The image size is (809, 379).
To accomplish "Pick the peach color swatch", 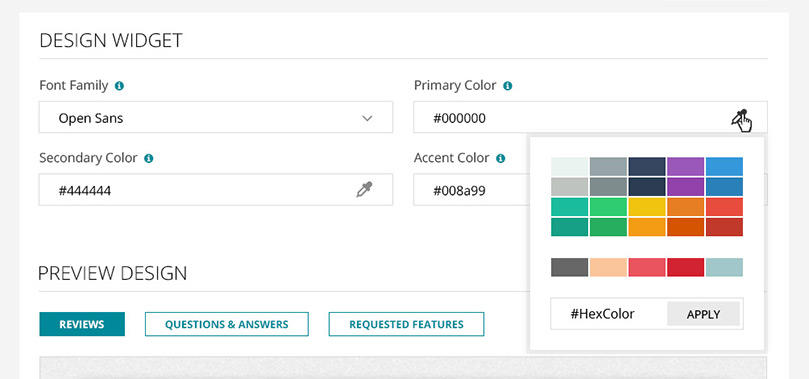I will coord(608,267).
